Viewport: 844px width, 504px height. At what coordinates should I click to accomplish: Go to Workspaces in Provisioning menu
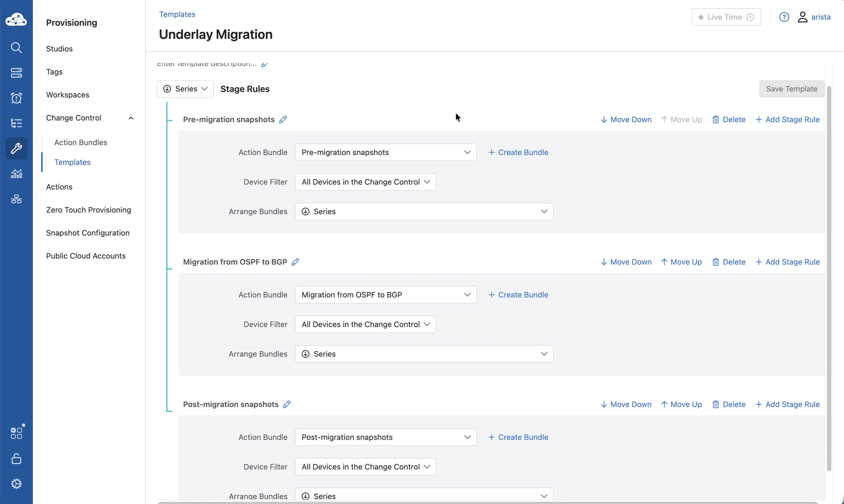coord(67,95)
